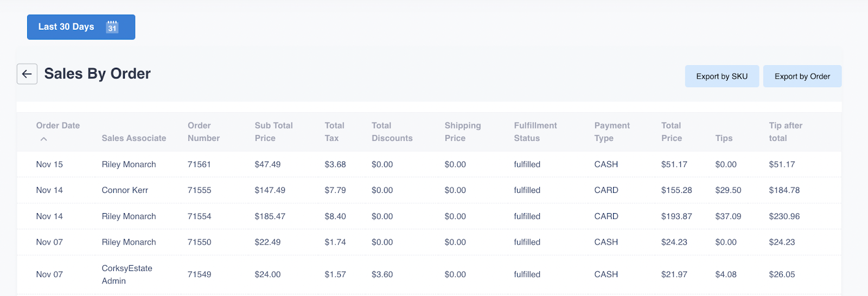This screenshot has width=868, height=296.
Task: Click the Fulfillment Status column header
Action: coord(535,132)
